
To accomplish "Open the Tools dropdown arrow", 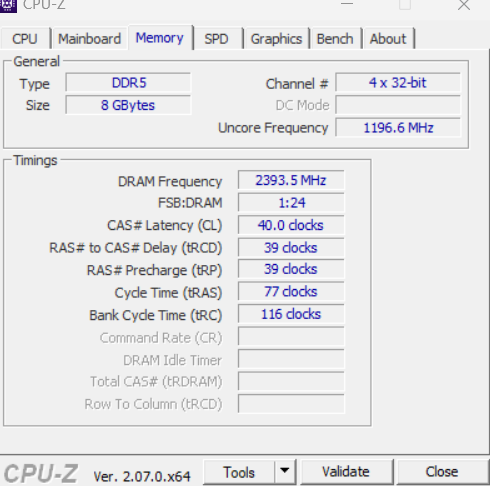I will [285, 471].
